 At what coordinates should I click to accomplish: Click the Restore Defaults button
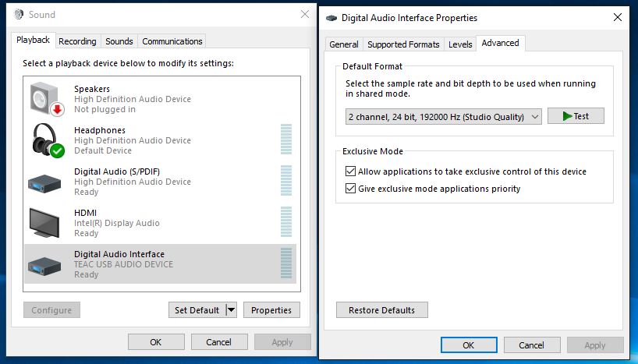(x=381, y=310)
